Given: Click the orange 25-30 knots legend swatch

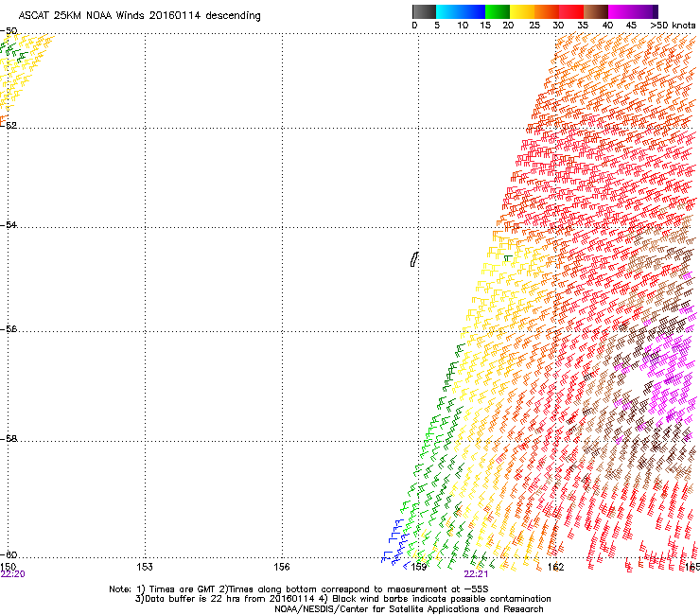Looking at the screenshot, I should (x=547, y=11).
